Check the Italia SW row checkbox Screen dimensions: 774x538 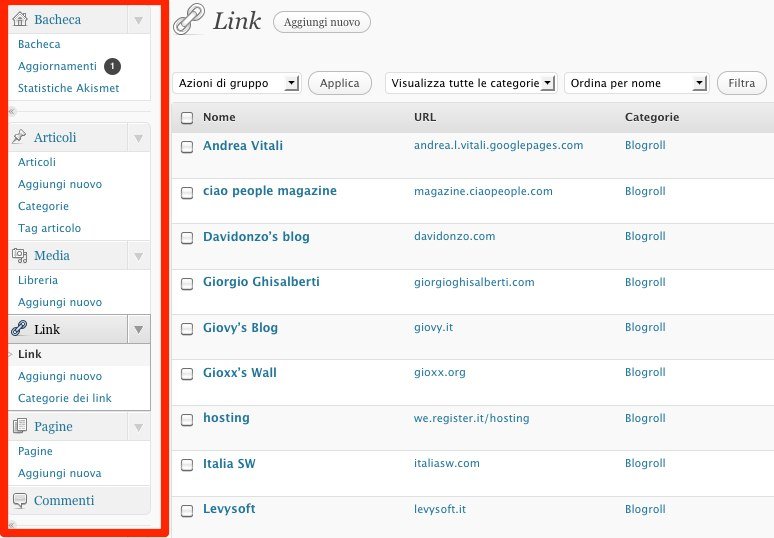[187, 464]
